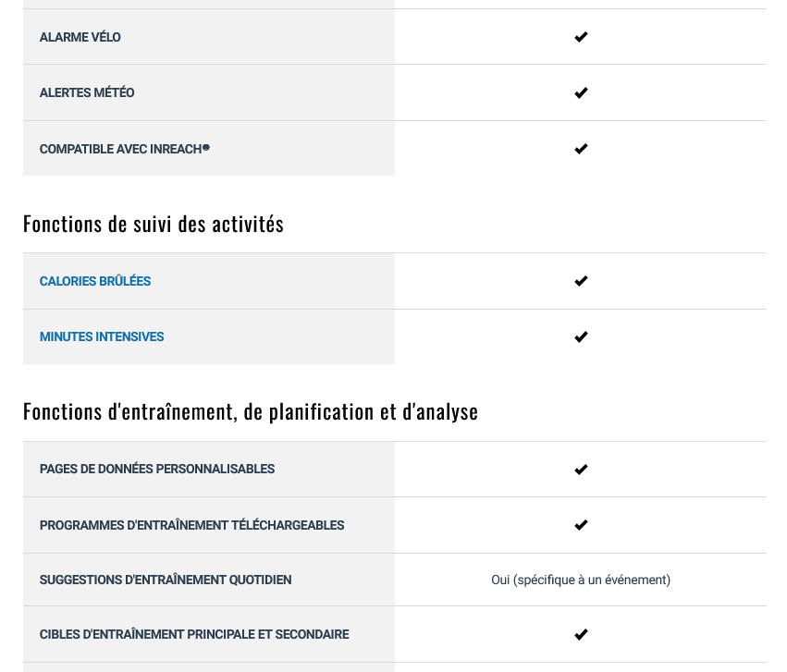Image resolution: width=787 pixels, height=672 pixels.
Task: Click the Pages de données personnalisables label
Action: coord(157,470)
